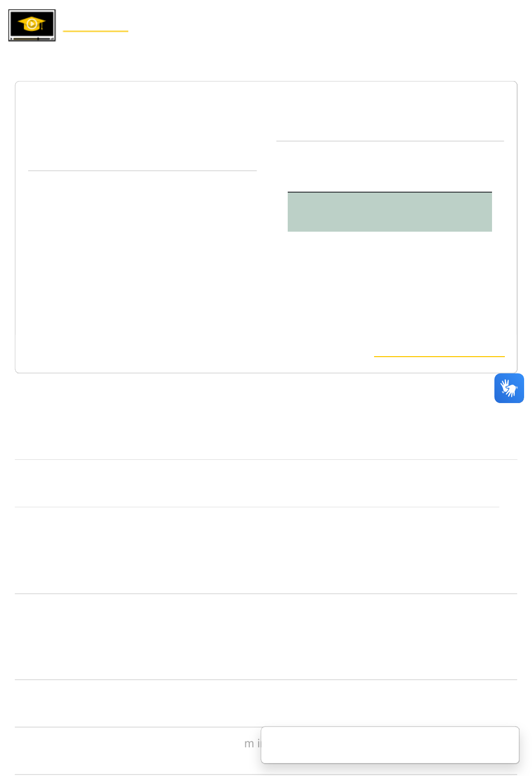This screenshot has width=532, height=776.
Task: Click the dark top border of the shaded box
Action: coord(389,192)
